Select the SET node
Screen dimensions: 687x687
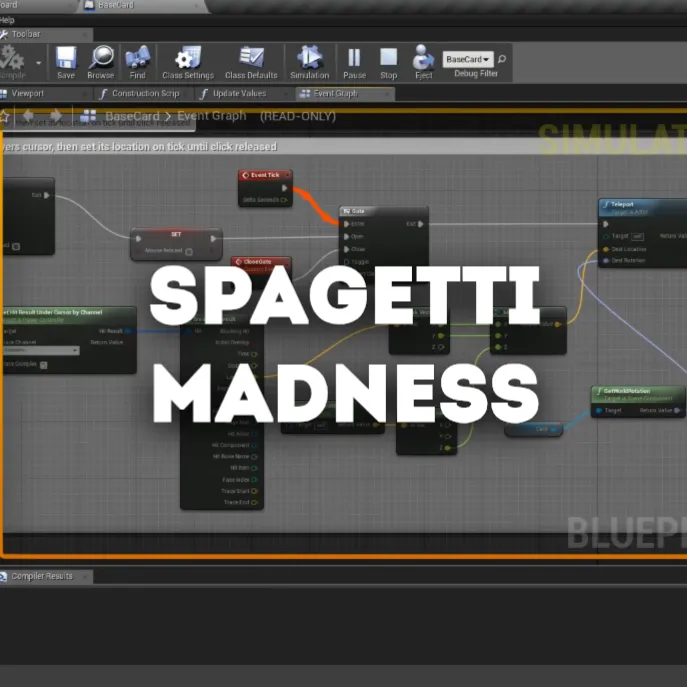(x=176, y=244)
